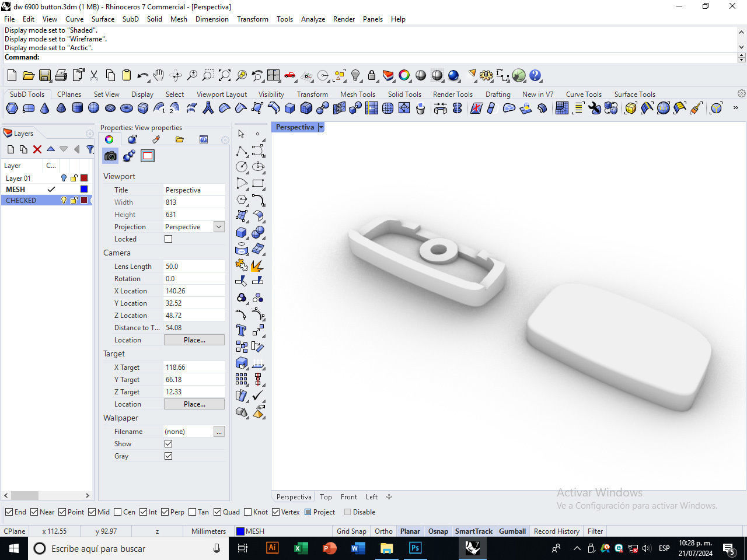The width and height of the screenshot is (747, 560).
Task: Enable the Tan object snap checkbox
Action: click(x=192, y=512)
